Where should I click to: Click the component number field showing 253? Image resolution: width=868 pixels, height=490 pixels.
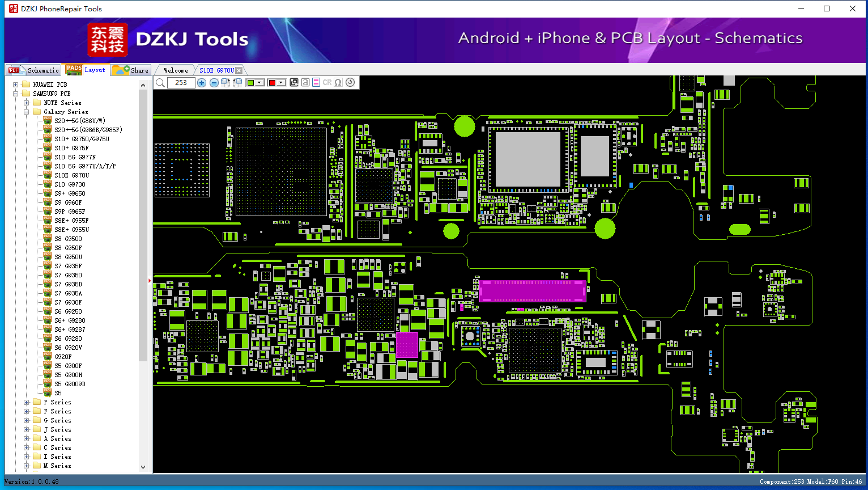181,83
